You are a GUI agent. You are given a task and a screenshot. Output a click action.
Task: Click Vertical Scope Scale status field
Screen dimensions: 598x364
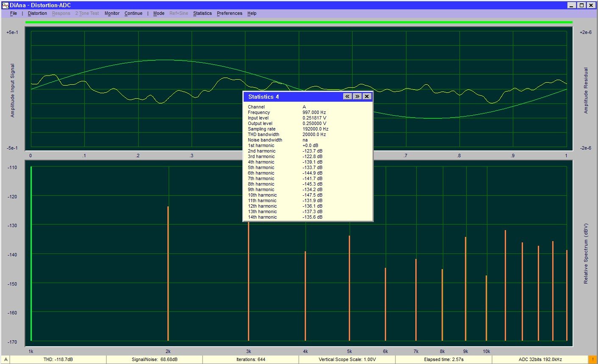click(x=347, y=359)
